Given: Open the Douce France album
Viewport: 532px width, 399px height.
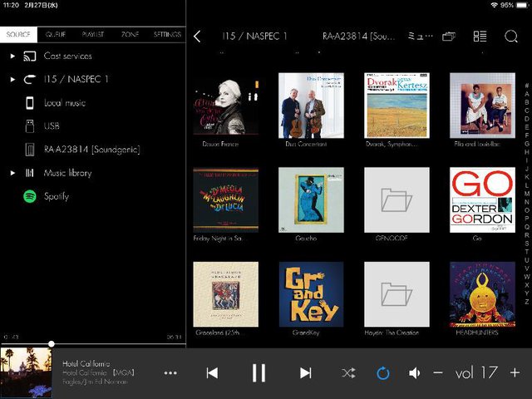Looking at the screenshot, I should (225, 106).
